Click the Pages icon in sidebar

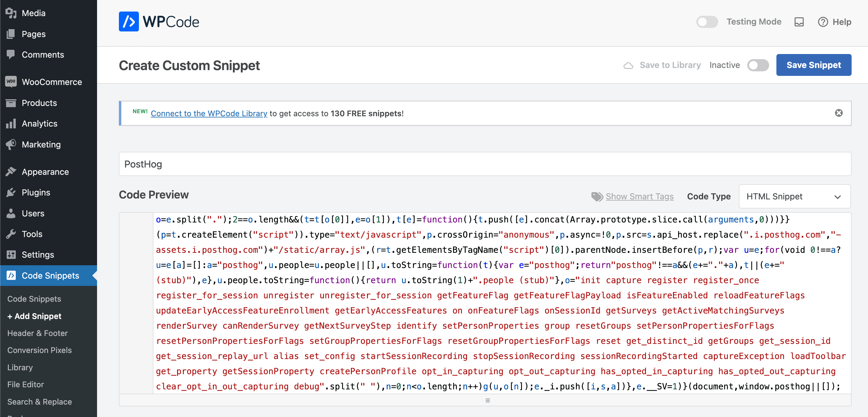point(11,34)
